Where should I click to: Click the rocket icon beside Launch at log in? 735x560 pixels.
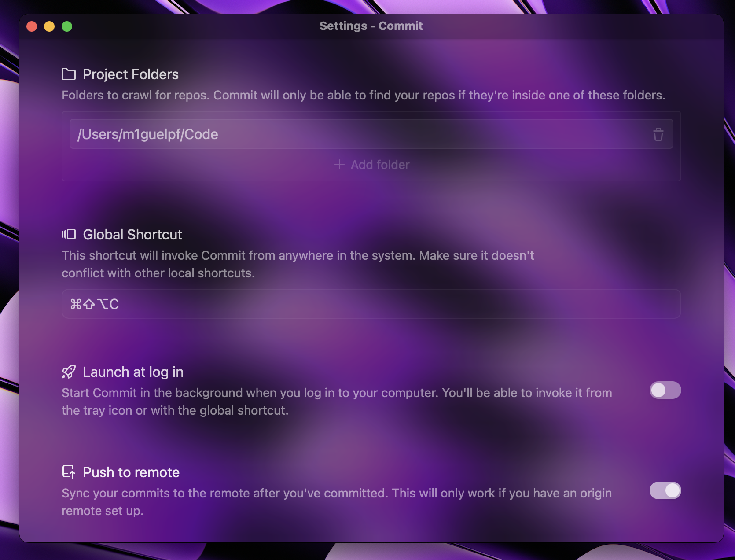[x=69, y=372]
